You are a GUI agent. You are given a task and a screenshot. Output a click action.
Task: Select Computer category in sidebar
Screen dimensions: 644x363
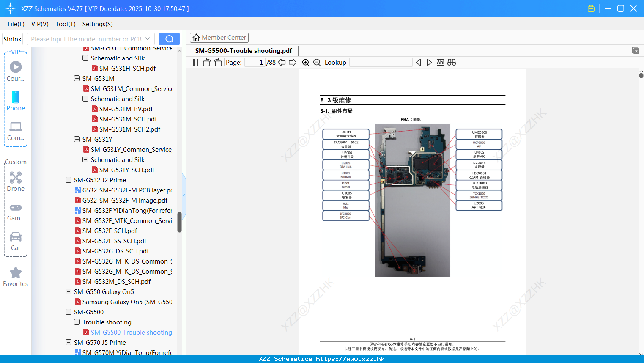click(x=16, y=131)
